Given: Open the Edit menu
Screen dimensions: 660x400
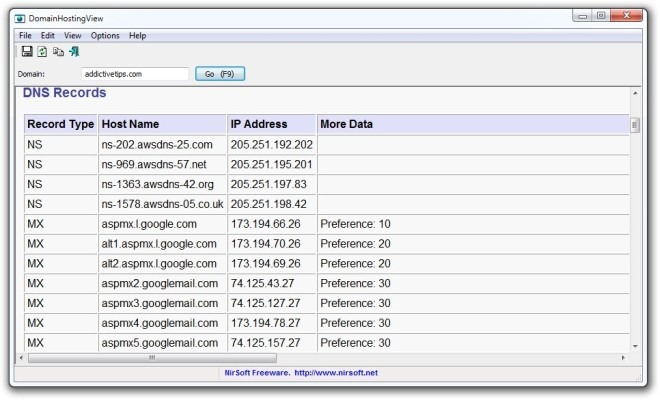Looking at the screenshot, I should [x=48, y=36].
